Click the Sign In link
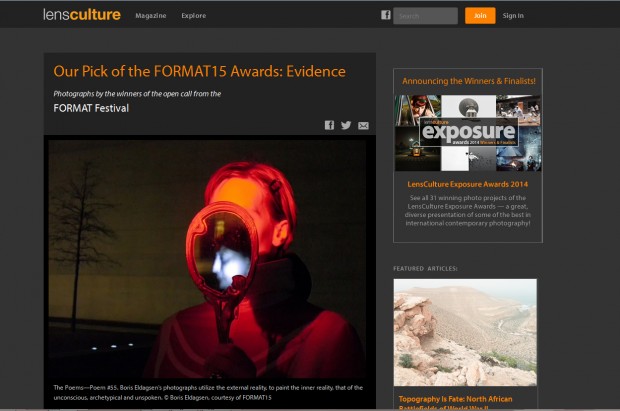 pyautogui.click(x=513, y=15)
